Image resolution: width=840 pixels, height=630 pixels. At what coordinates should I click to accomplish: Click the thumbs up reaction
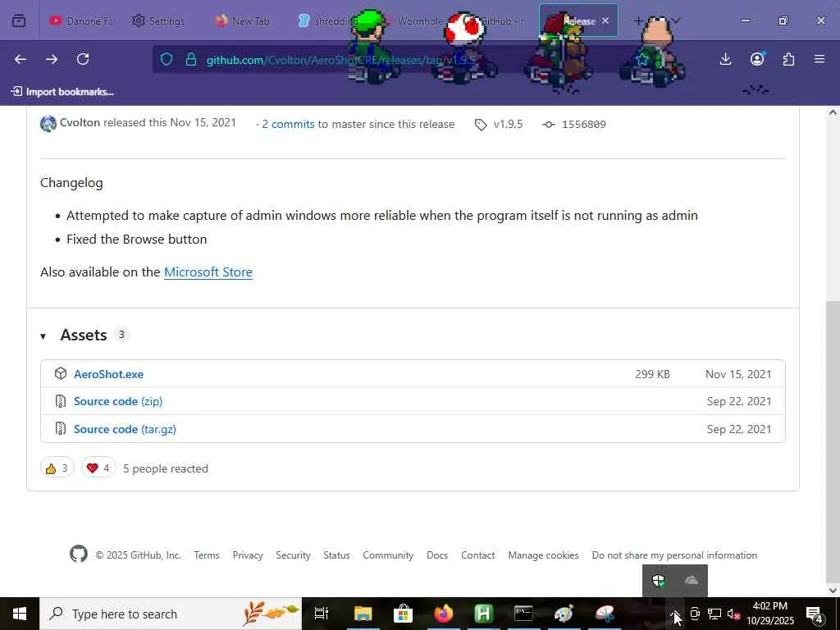point(57,468)
